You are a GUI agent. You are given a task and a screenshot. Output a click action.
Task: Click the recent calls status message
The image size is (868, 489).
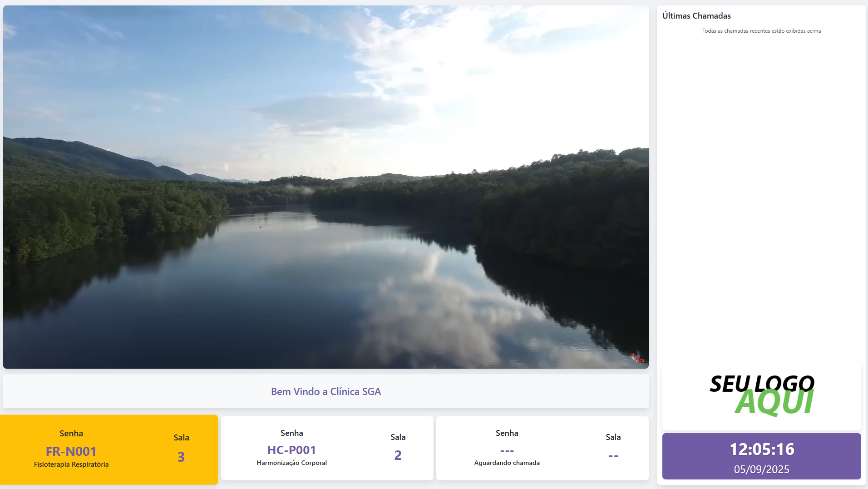tap(761, 31)
